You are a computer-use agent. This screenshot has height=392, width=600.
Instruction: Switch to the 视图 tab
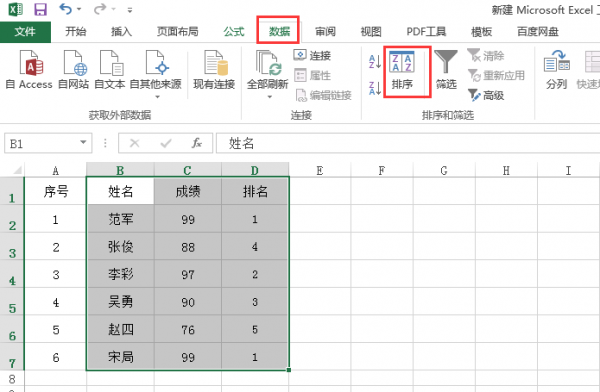371,31
